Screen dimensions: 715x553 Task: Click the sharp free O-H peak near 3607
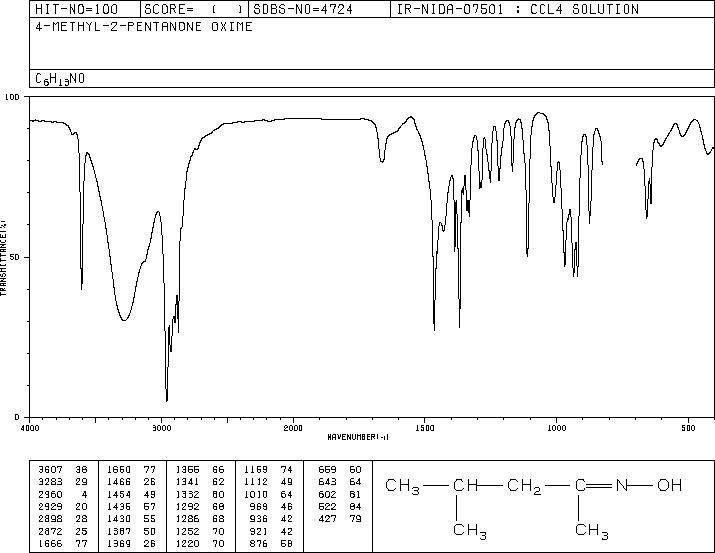82,287
